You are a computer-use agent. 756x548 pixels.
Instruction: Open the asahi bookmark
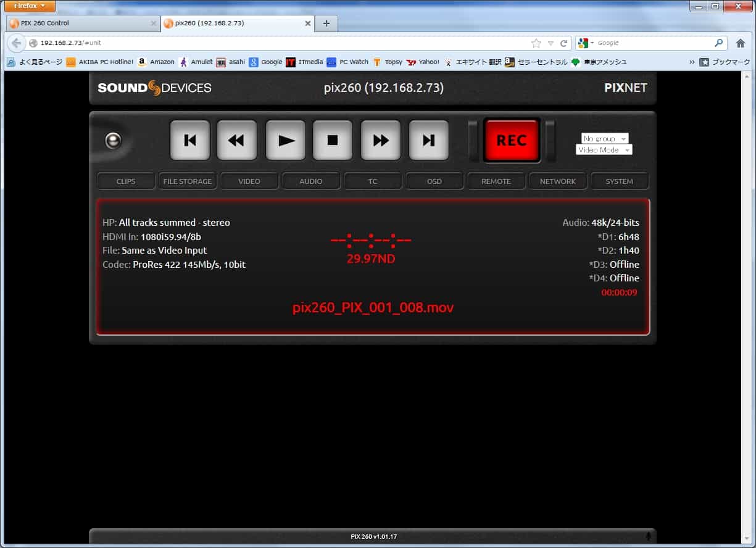coord(231,62)
